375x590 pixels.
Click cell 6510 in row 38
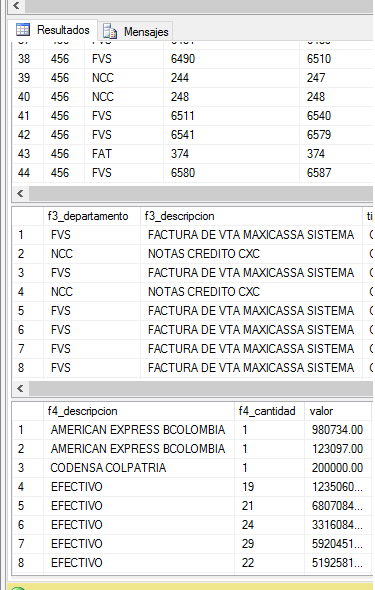[x=336, y=59]
